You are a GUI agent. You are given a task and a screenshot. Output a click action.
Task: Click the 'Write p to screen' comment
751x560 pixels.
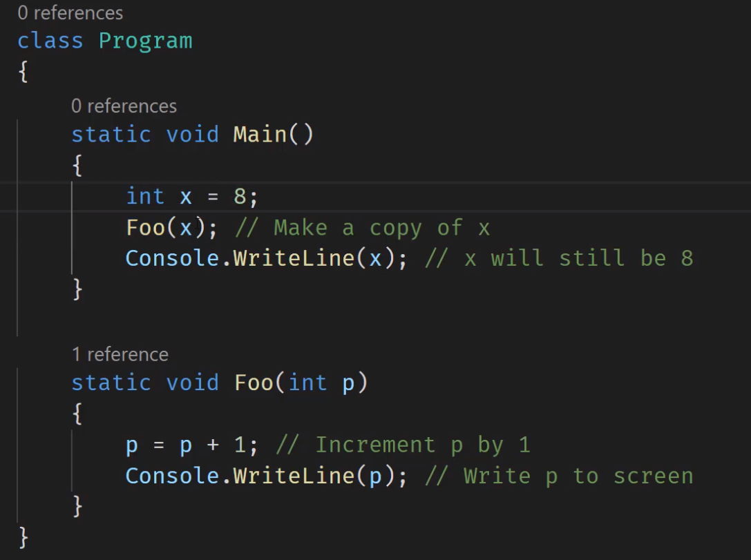click(558, 476)
